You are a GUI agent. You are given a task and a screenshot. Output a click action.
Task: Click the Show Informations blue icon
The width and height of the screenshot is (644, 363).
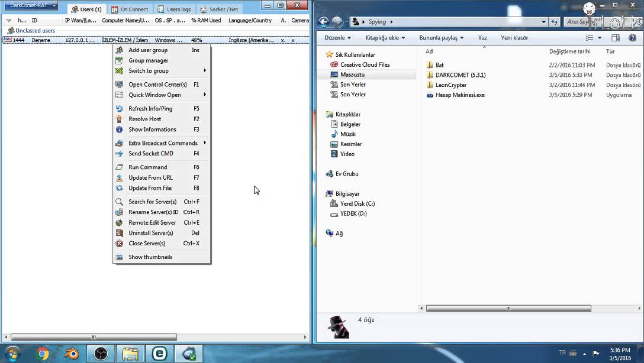(x=119, y=129)
